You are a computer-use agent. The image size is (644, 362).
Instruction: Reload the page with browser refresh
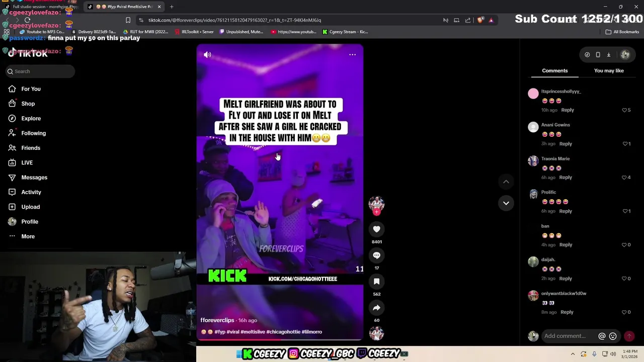pyautogui.click(x=27, y=20)
